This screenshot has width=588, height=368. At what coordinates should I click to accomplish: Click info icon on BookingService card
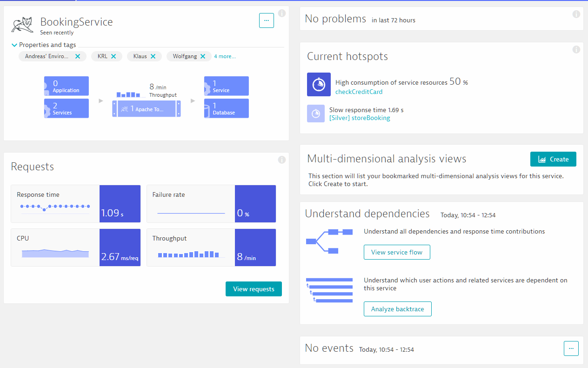[x=281, y=13]
